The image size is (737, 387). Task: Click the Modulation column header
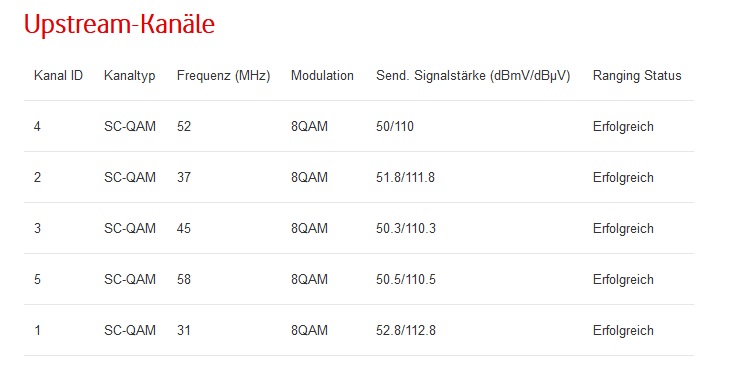(x=322, y=76)
